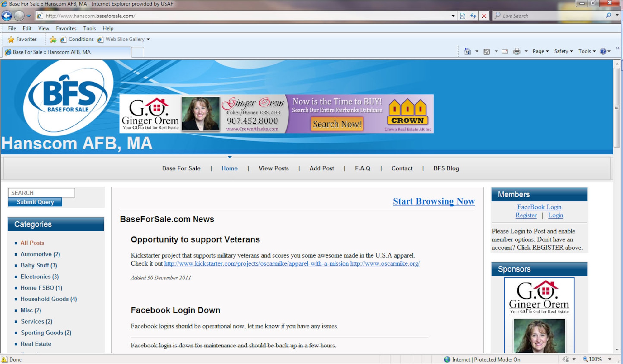The height and width of the screenshot is (364, 623).
Task: Expand the address bar history dropdown
Action: tap(453, 16)
